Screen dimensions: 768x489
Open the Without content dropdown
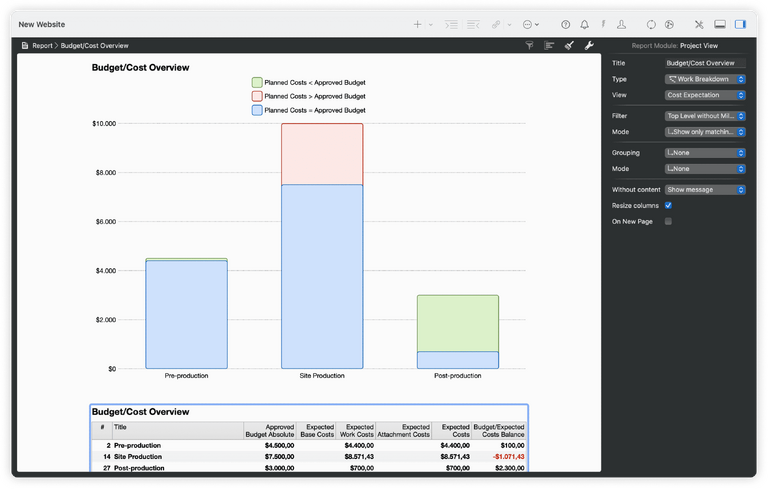coord(705,189)
